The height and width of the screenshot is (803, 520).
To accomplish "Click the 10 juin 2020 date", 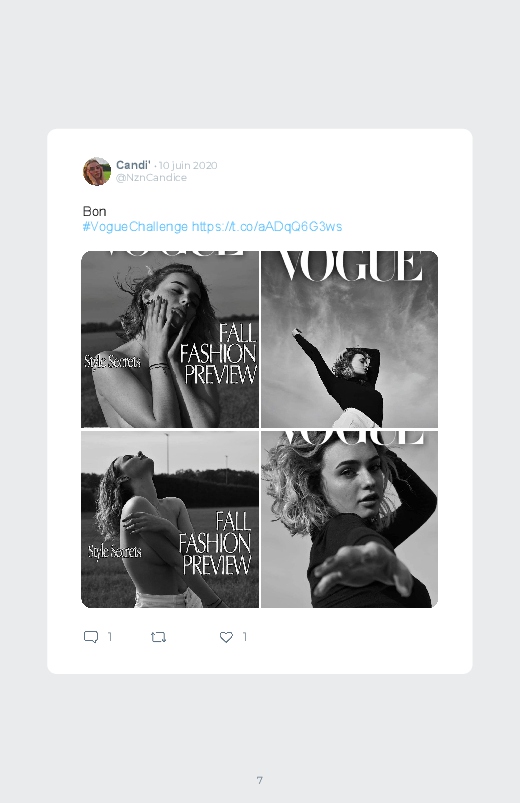I will [188, 165].
